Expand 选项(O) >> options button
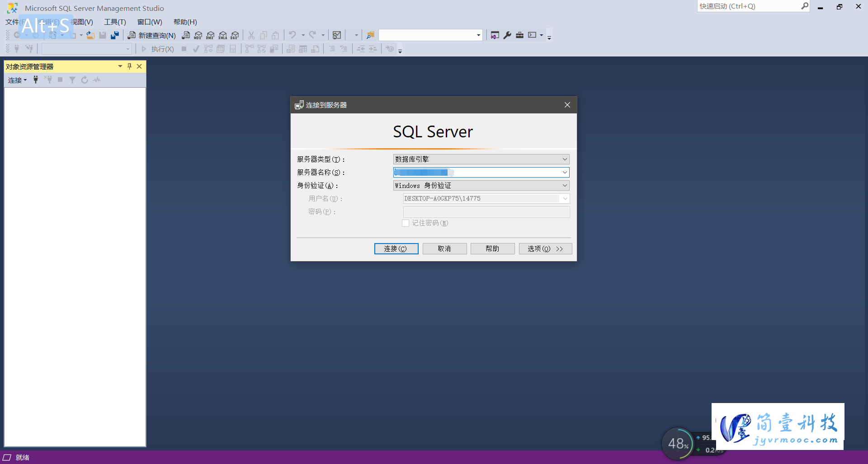This screenshot has width=868, height=464. pyautogui.click(x=545, y=248)
